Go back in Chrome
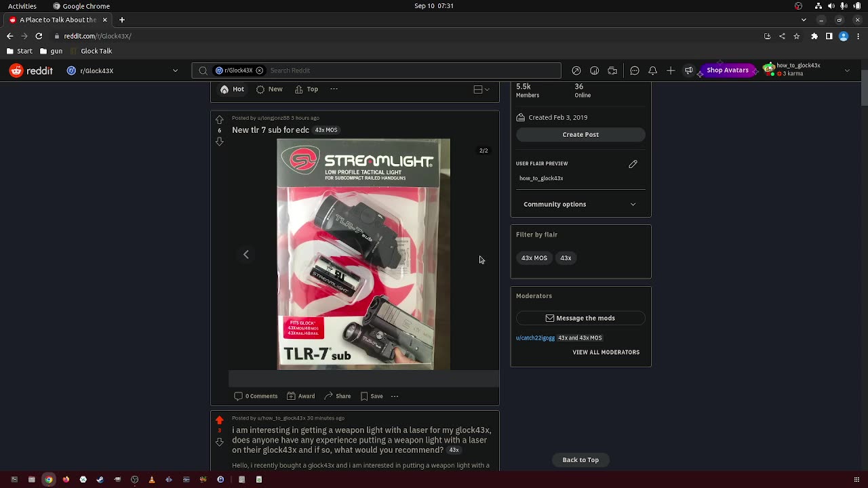868x488 pixels. coord(9,36)
